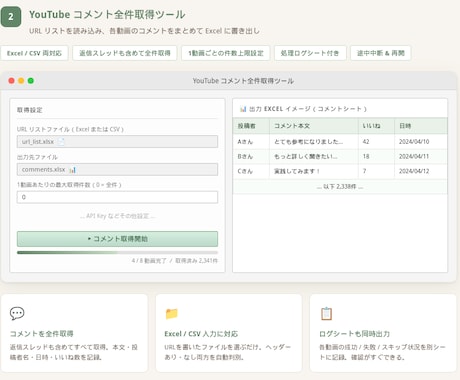Viewport: 460px width, 380px height.
Task: Select the Excel / CSV 両対応 tag
Action: 34,53
